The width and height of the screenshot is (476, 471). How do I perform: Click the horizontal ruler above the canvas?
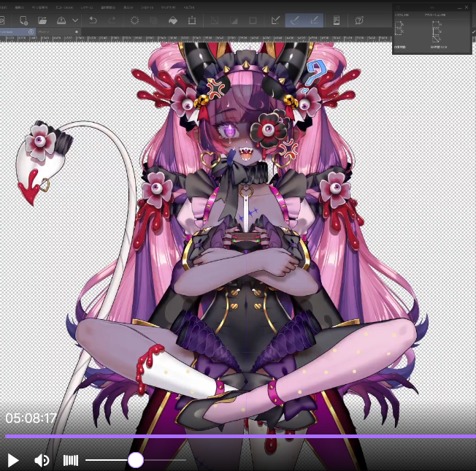tap(196, 39)
